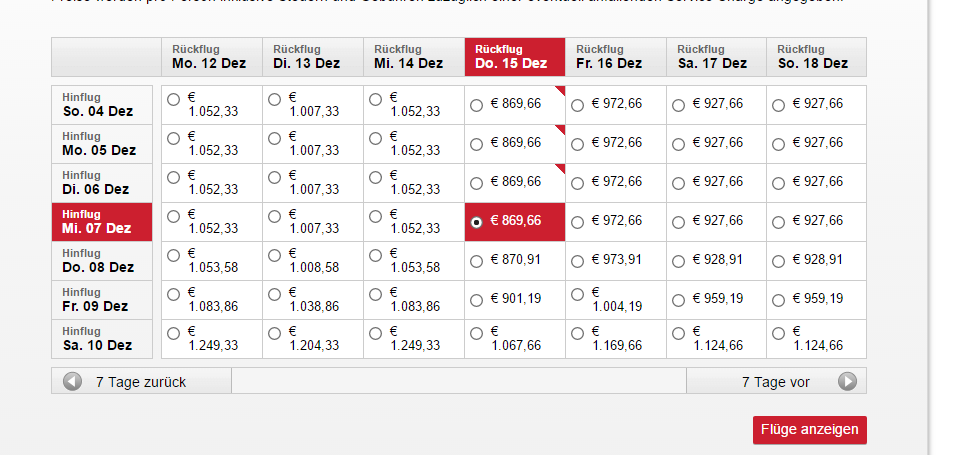Viewport: 969px width, 455px height.
Task: Select the Hinflug Sa. 10 Dez row header
Action: 102,339
